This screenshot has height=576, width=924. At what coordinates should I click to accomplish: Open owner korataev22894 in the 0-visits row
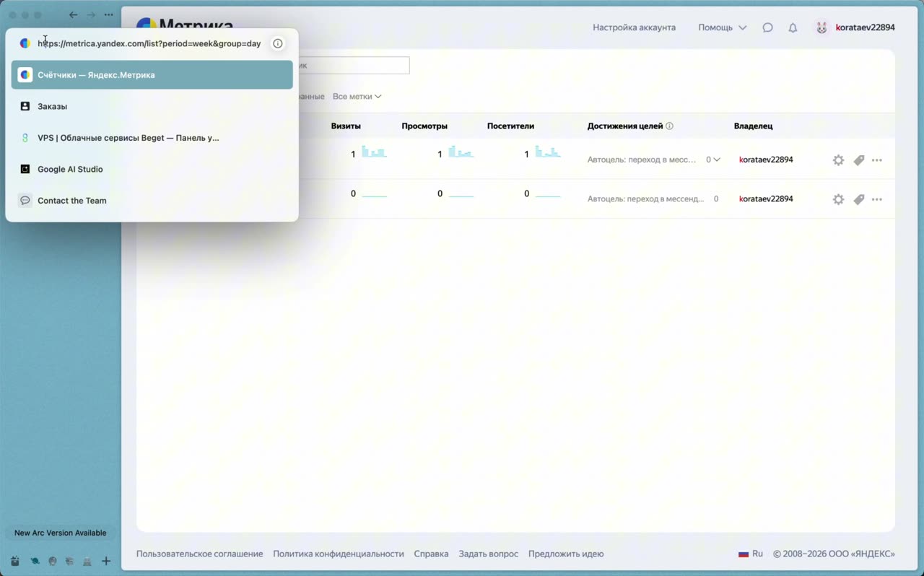(x=766, y=198)
